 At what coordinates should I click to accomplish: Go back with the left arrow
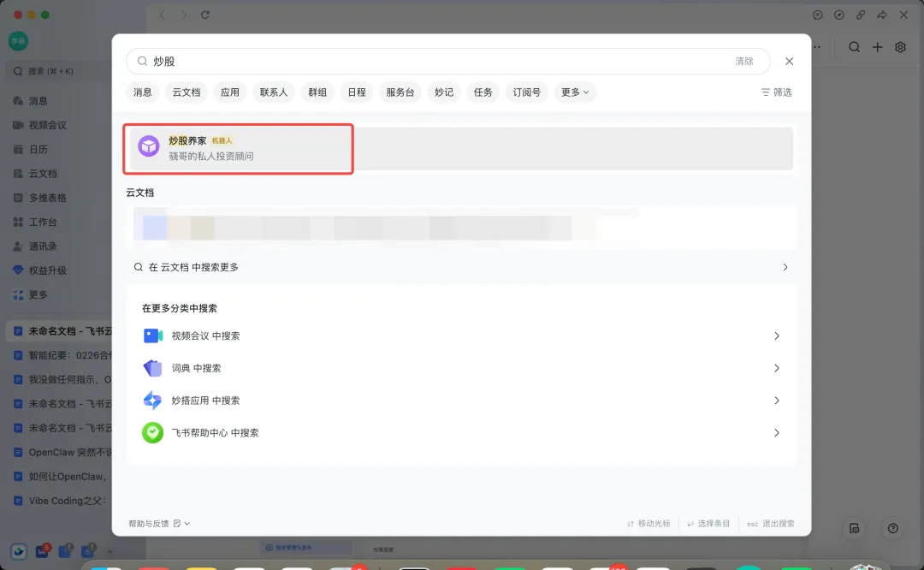162,15
